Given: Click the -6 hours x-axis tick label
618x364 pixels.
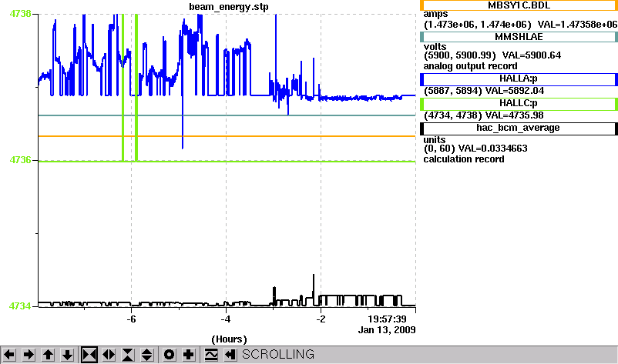Looking at the screenshot, I should (131, 319).
